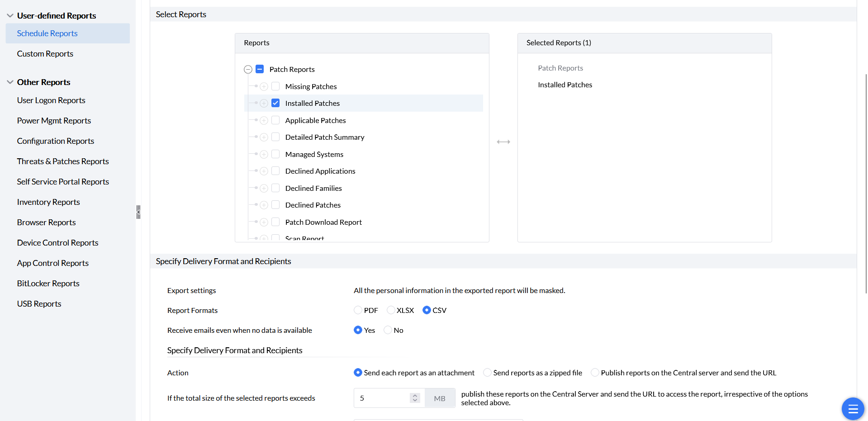868x421 pixels.
Task: Click the double-arrow transfer icon between panels
Action: coord(503,142)
